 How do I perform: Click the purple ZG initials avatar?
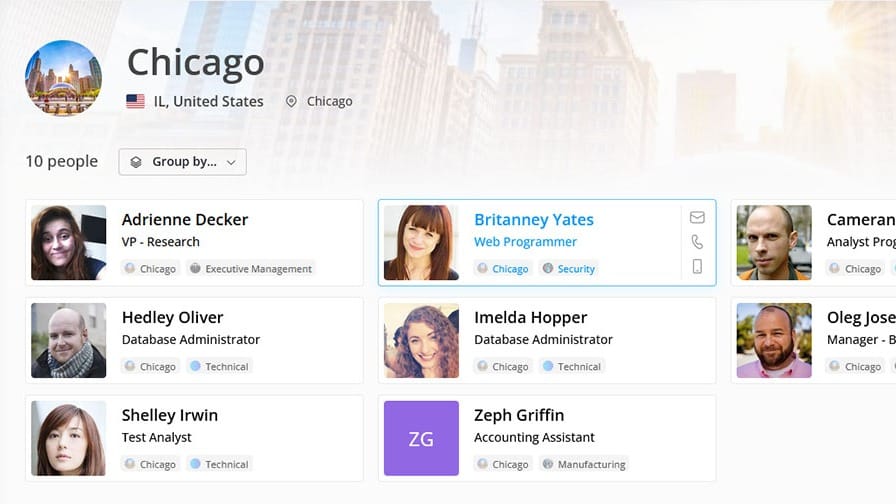(x=421, y=438)
